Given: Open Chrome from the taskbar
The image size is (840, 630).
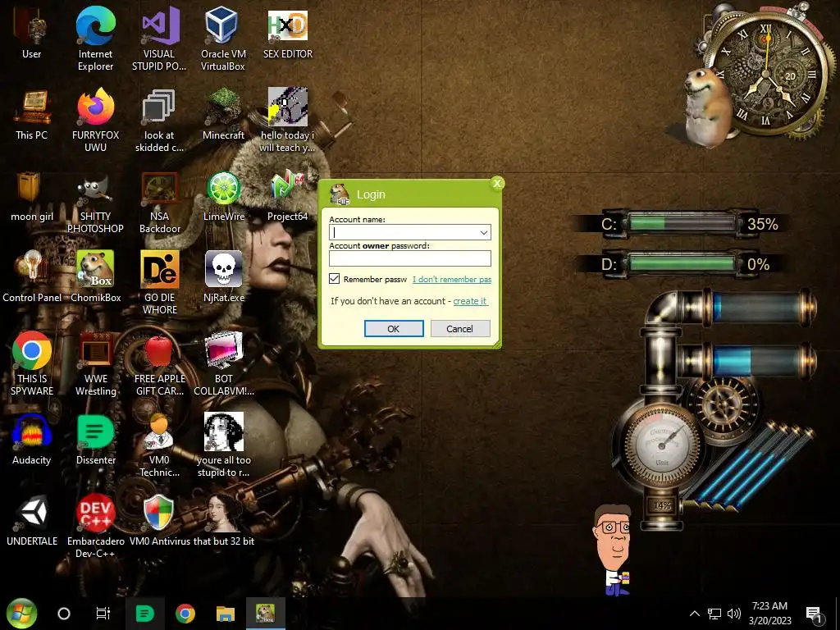Looking at the screenshot, I should pyautogui.click(x=185, y=614).
